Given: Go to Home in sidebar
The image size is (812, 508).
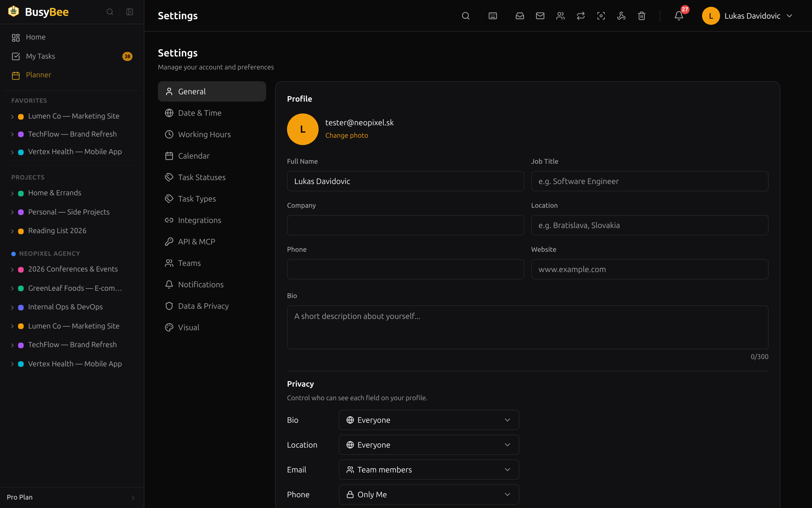Looking at the screenshot, I should tap(72, 37).
